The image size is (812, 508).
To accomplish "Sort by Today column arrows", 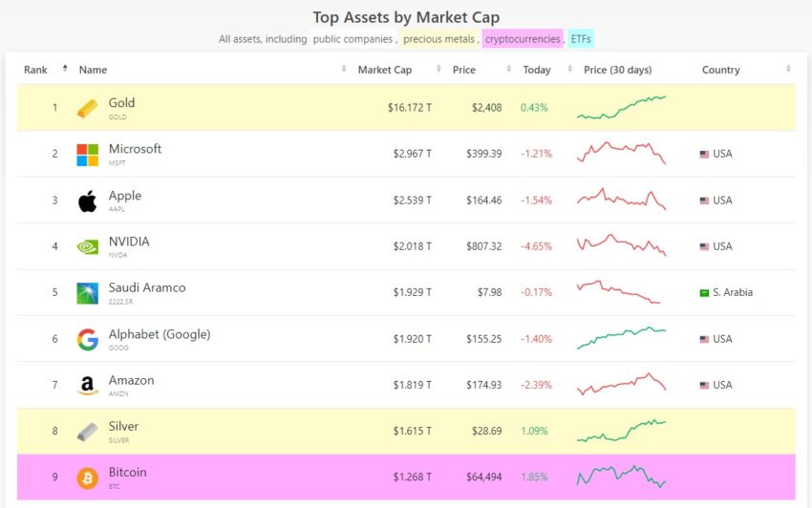I will tap(569, 69).
